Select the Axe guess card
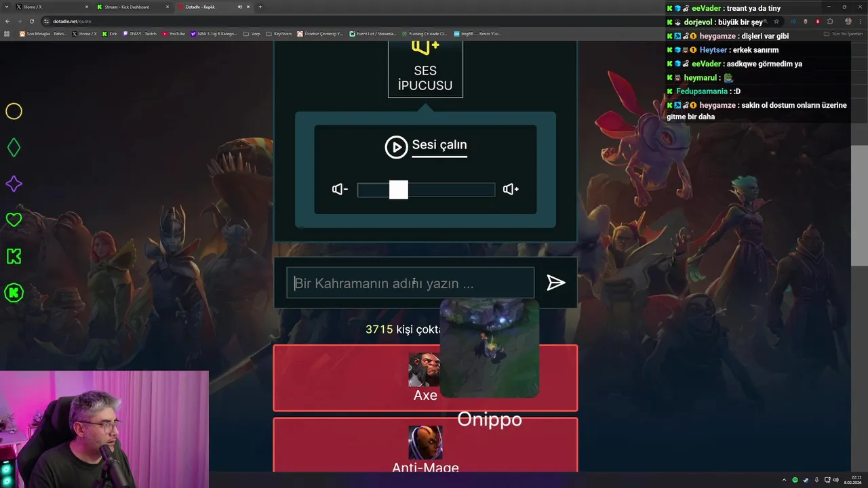Image resolution: width=868 pixels, height=488 pixels. point(425,378)
